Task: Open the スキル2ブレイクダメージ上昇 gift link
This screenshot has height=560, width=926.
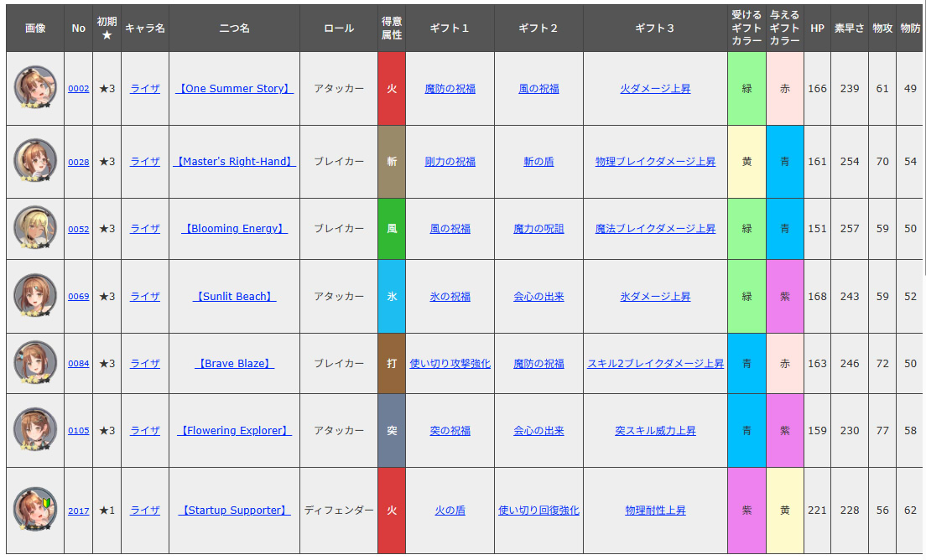Action: pyautogui.click(x=655, y=364)
